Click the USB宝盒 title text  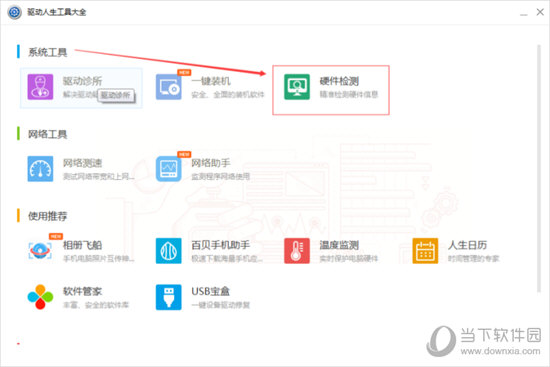210,291
